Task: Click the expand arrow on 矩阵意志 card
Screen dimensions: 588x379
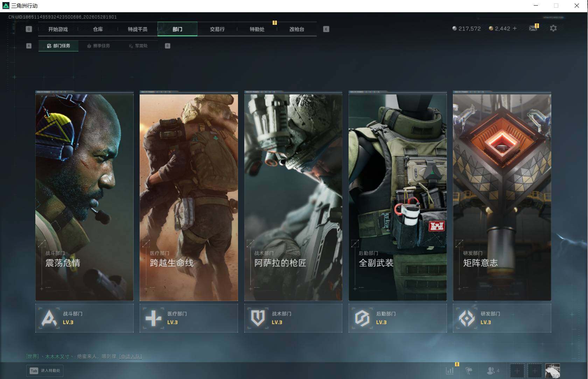Action: pyautogui.click(x=459, y=243)
